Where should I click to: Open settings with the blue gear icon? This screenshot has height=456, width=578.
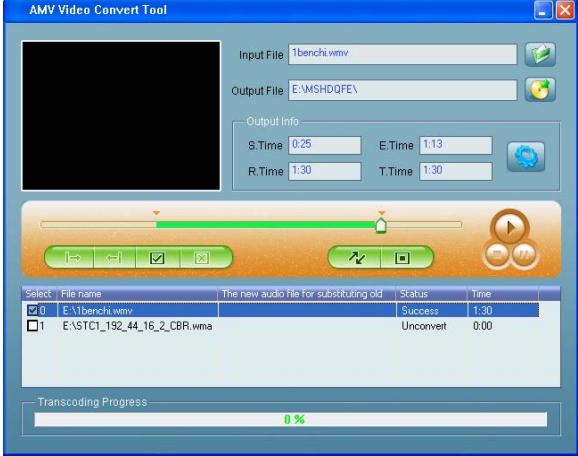point(526,157)
